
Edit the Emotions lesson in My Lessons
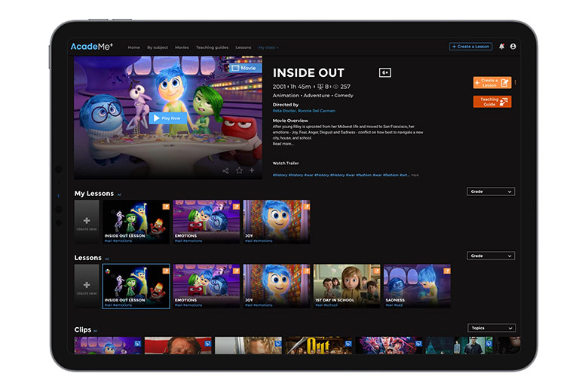tap(236, 207)
